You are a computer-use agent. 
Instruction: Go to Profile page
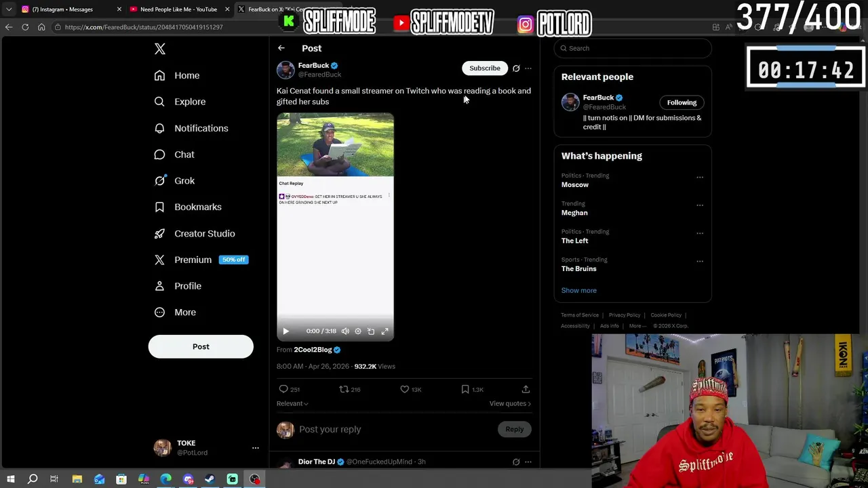(178, 286)
